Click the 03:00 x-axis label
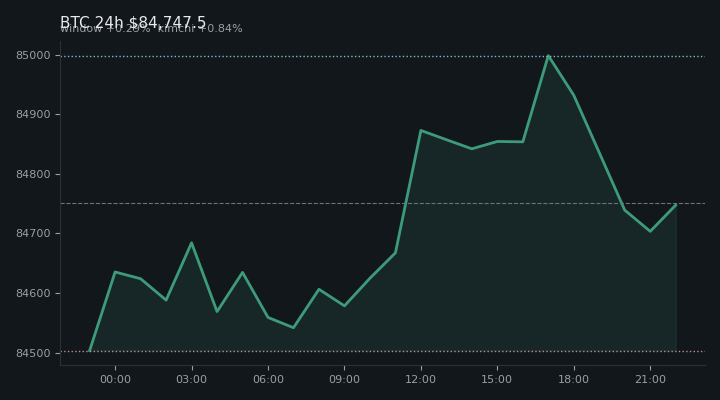 [x=191, y=379]
